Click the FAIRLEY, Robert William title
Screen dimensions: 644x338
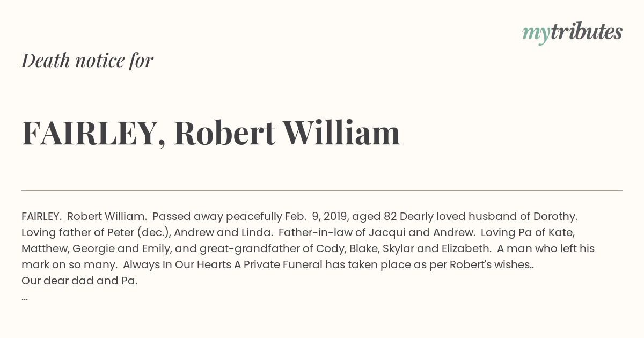pos(211,133)
